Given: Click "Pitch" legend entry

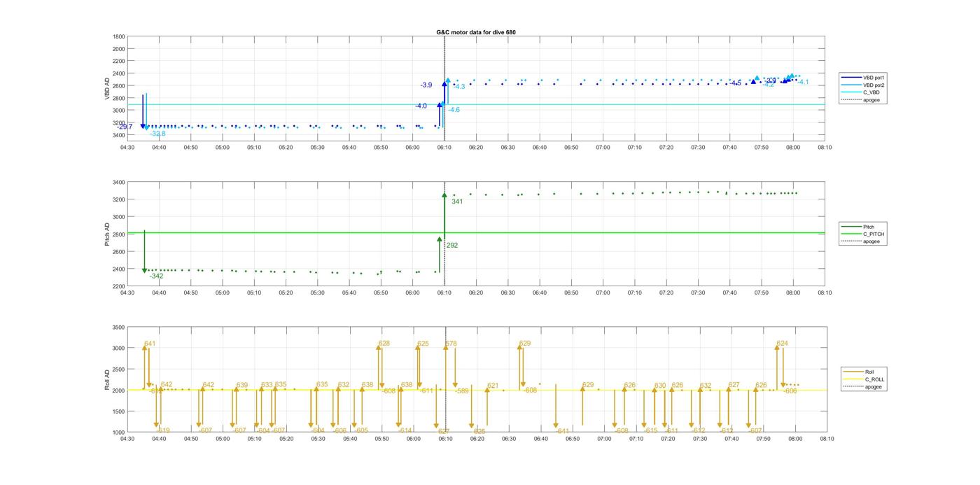Looking at the screenshot, I should point(869,227).
